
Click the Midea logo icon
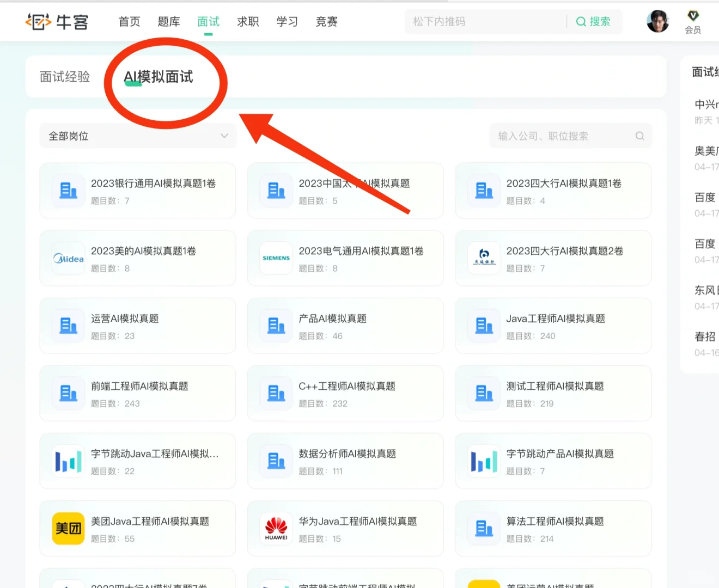(69, 258)
